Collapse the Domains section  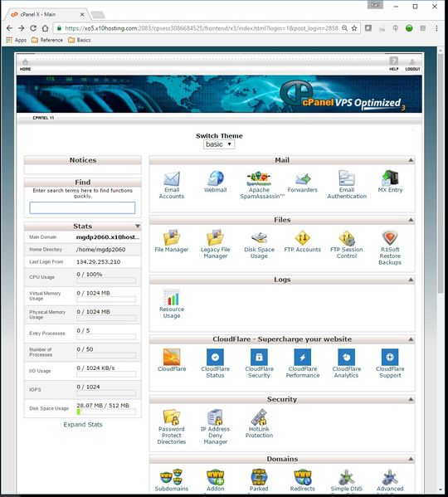point(411,459)
